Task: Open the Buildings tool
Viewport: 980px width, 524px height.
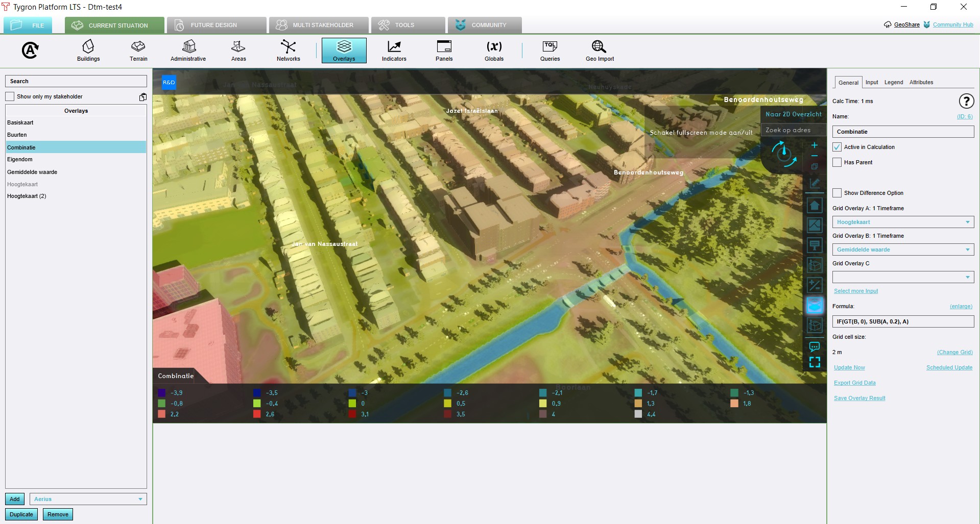Action: tap(88, 50)
